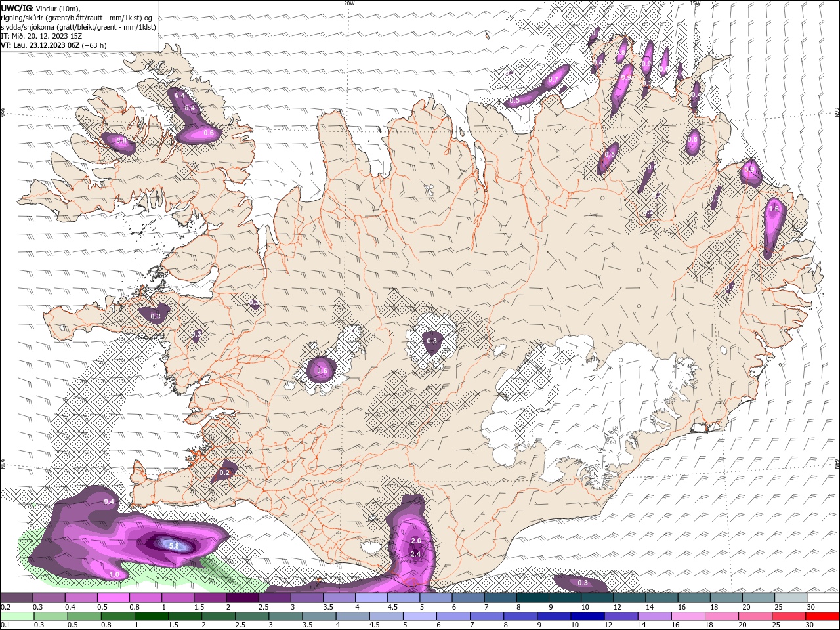This screenshot has height=630, width=840.
Task: Select the bright pink 0.5 swatch in upper legend
Action: (x=113, y=598)
